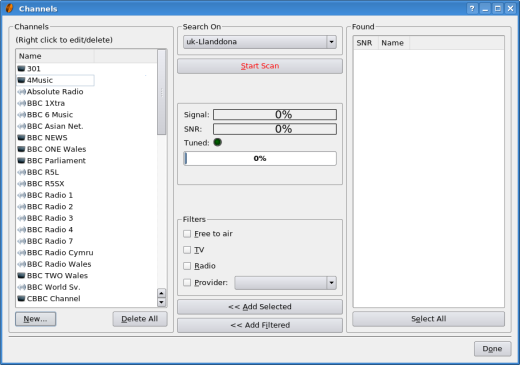The height and width of the screenshot is (365, 520).
Task: Click the Add Selected button
Action: 260,307
